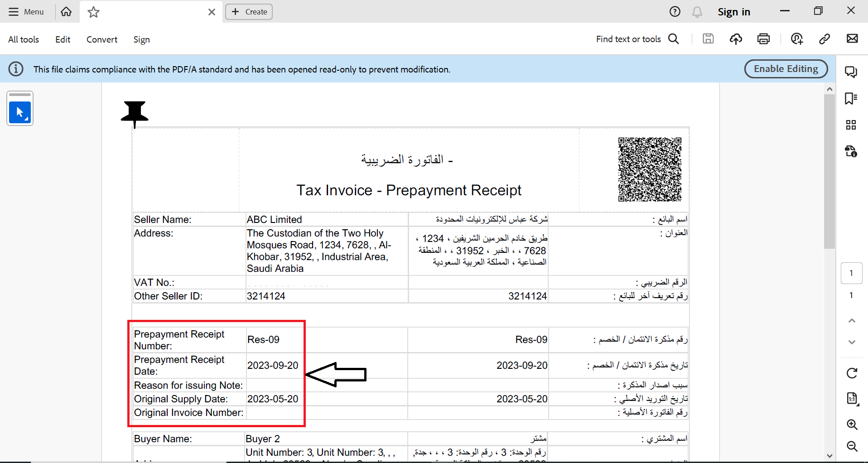Zoom out of the invoice page
The height and width of the screenshot is (463, 868).
(x=852, y=446)
